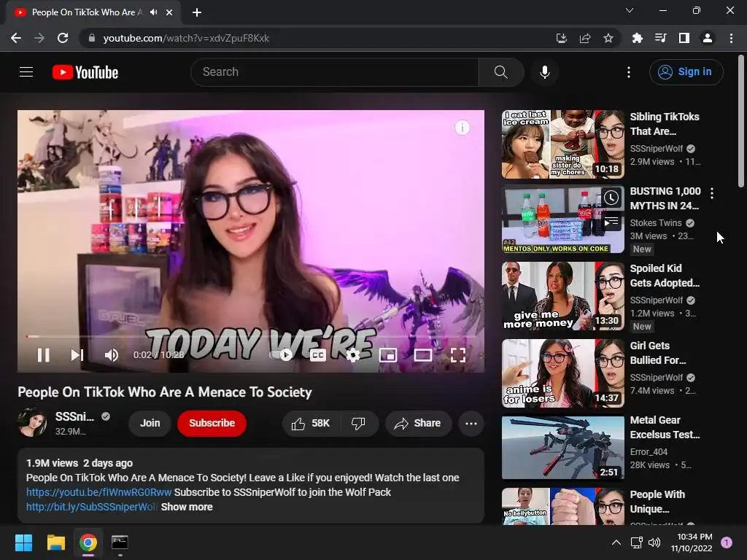
Task: Like the video with thumbs up
Action: tap(311, 424)
